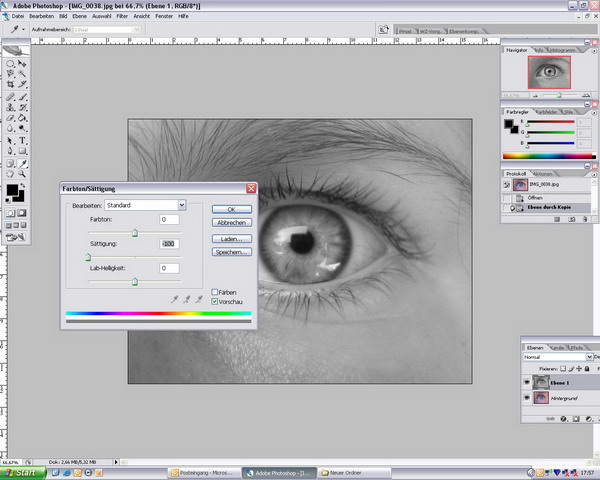Select the Slice tool
The width and height of the screenshot is (600, 480).
coord(22,84)
